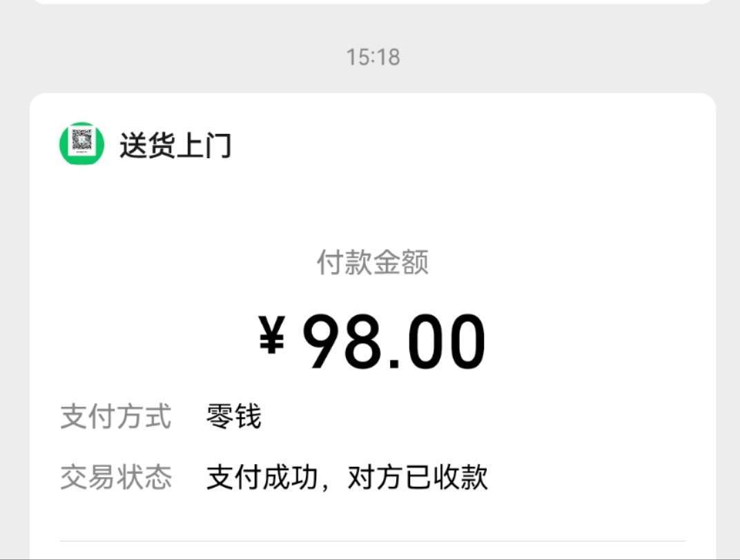Tap the 15:18 message timestamp
The width and height of the screenshot is (740, 560).
pos(373,57)
